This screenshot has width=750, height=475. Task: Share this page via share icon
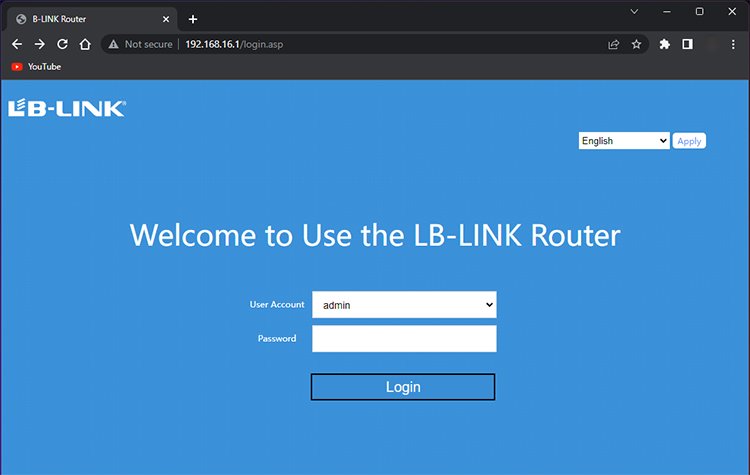click(614, 44)
